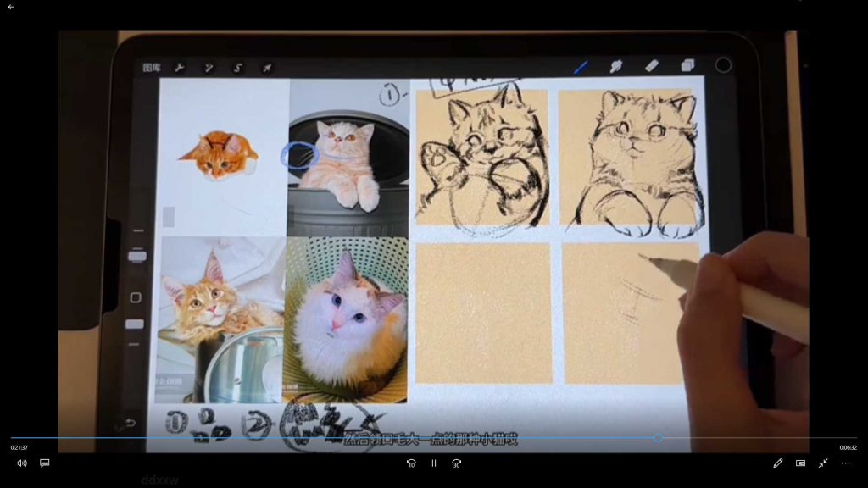Open the Adjustments magic wand menu
Viewport: 868px width, 488px height.
(x=209, y=68)
